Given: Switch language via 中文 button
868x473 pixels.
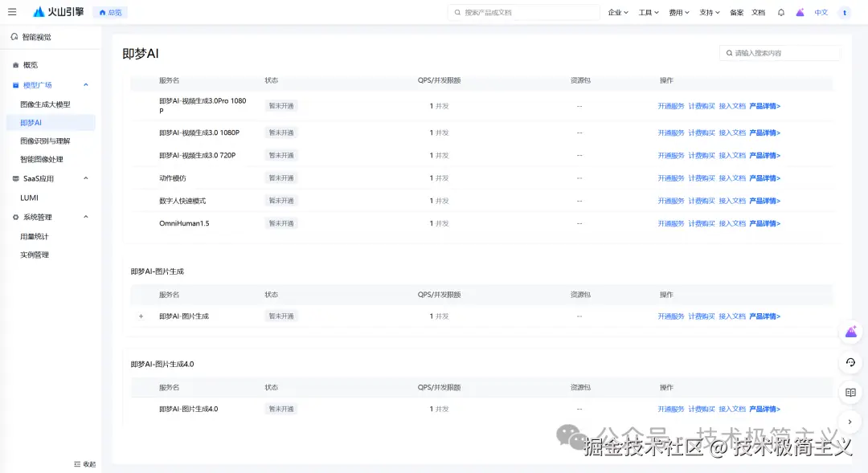Looking at the screenshot, I should [821, 12].
